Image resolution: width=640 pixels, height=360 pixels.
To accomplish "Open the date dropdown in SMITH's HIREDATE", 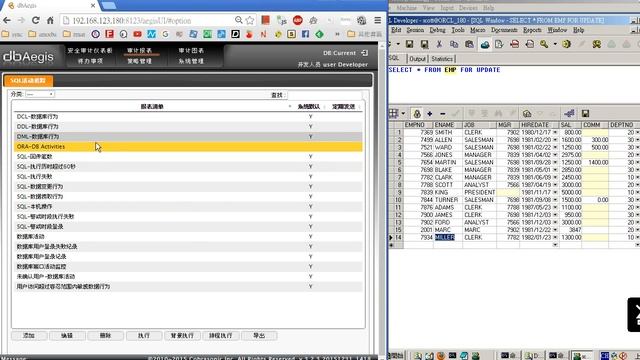I will tap(555, 133).
